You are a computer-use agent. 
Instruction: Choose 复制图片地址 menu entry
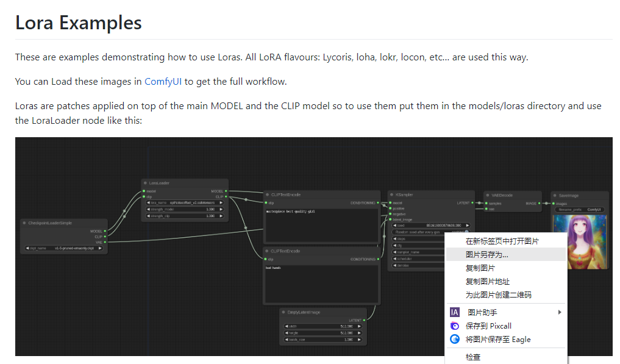506,281
